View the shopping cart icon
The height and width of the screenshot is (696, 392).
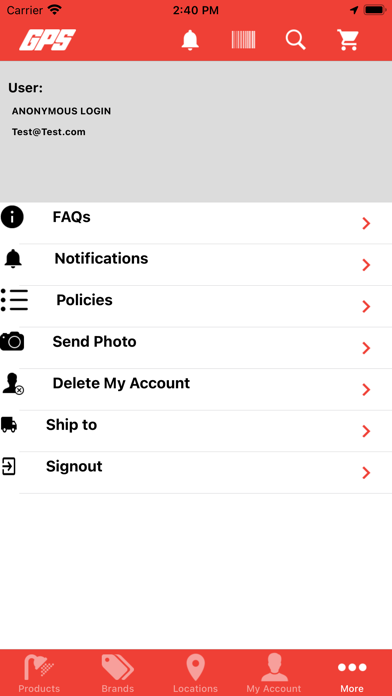pos(348,40)
